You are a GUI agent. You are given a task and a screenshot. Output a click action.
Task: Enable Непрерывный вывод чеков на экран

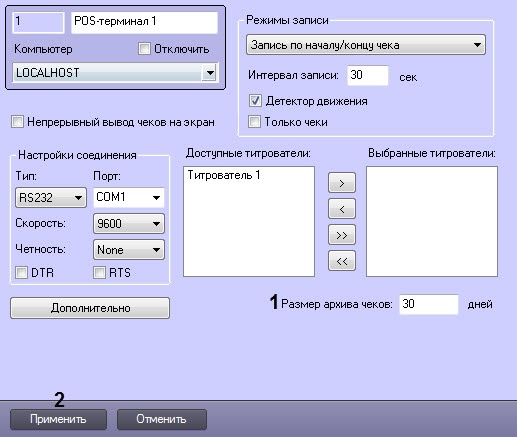click(17, 122)
